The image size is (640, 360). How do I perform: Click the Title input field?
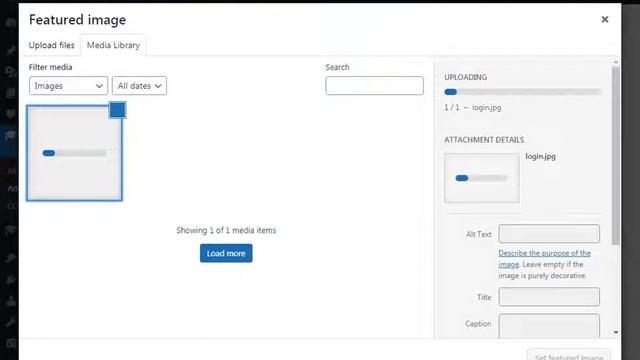549,297
